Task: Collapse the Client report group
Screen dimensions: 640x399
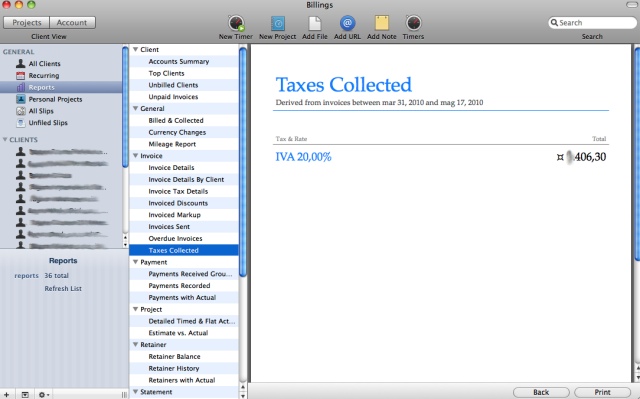Action: pos(136,49)
